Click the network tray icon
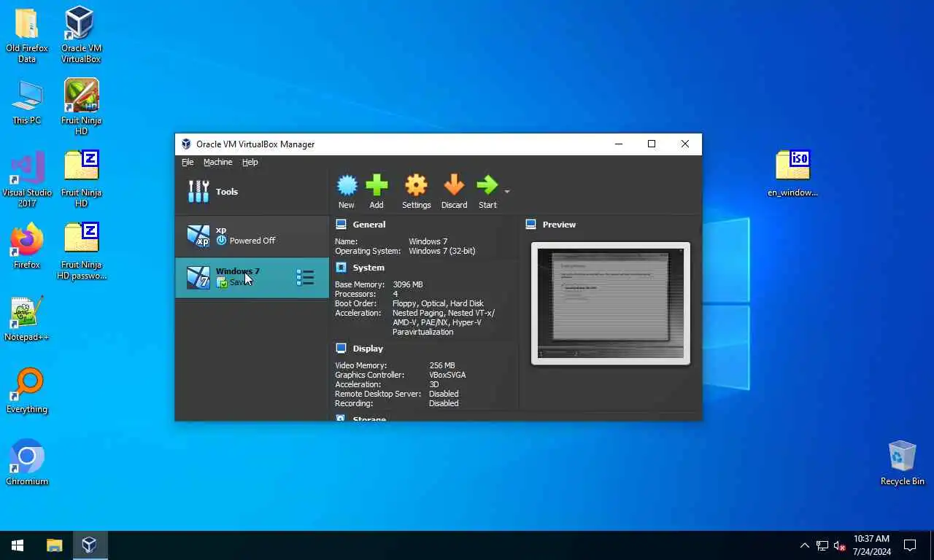The image size is (934, 560). point(822,545)
